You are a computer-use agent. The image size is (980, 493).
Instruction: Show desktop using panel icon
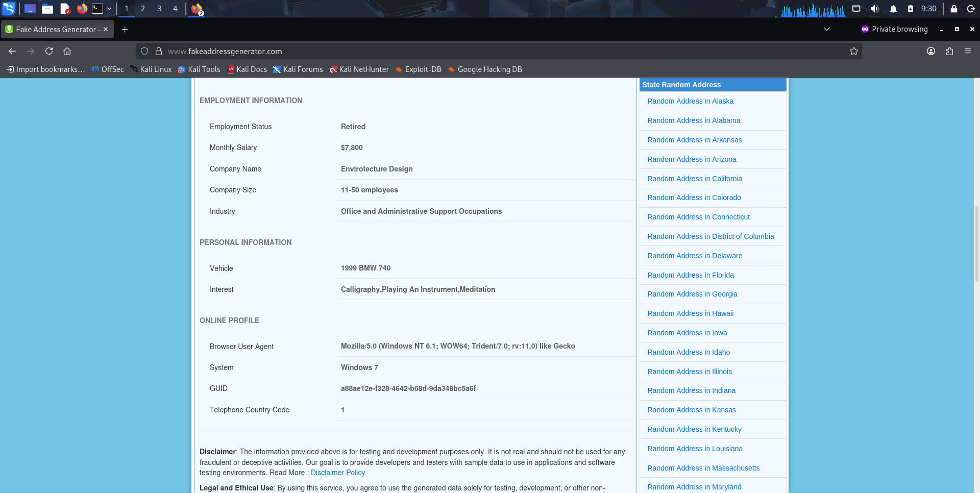tap(30, 9)
